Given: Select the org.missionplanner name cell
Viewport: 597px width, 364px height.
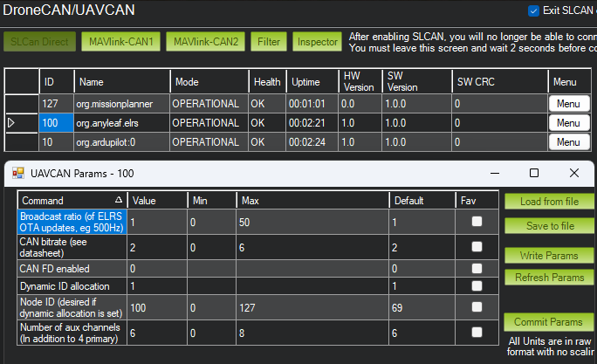Looking at the screenshot, I should pyautogui.click(x=122, y=104).
